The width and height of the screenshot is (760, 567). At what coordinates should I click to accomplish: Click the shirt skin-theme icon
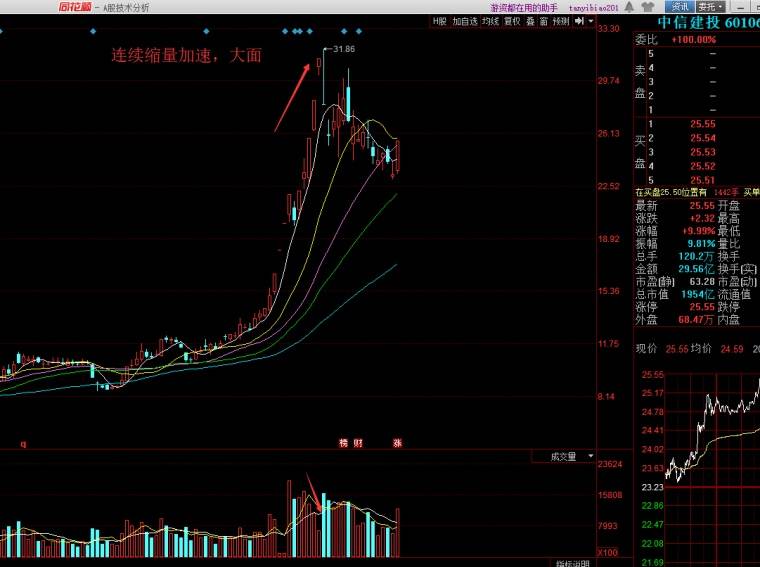pyautogui.click(x=647, y=7)
